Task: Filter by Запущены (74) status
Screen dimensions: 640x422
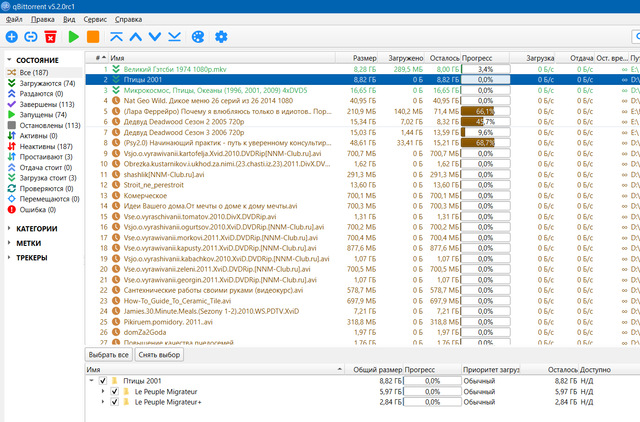Action: pyautogui.click(x=43, y=115)
